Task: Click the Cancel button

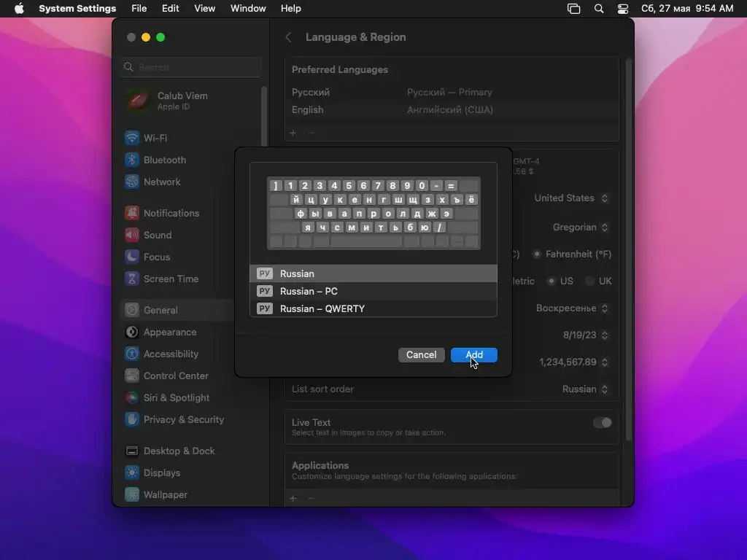Action: [x=421, y=355]
